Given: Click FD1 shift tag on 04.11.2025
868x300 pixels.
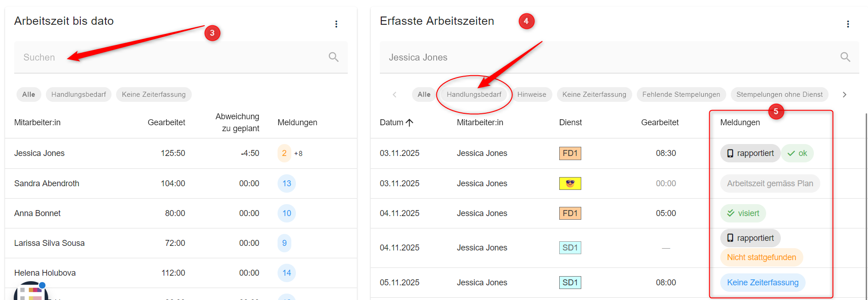Looking at the screenshot, I should tap(570, 213).
